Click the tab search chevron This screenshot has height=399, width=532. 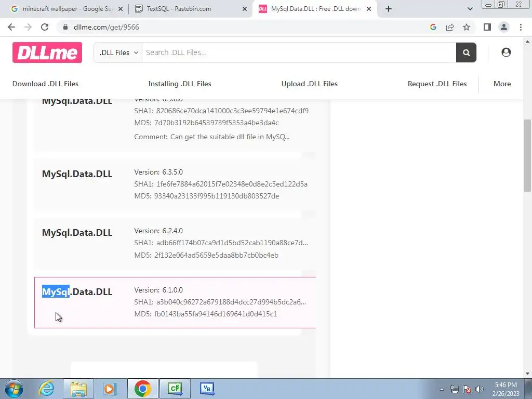coord(470,9)
